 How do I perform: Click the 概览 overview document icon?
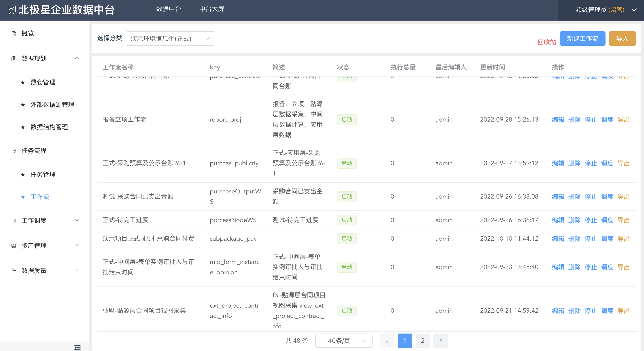point(14,34)
